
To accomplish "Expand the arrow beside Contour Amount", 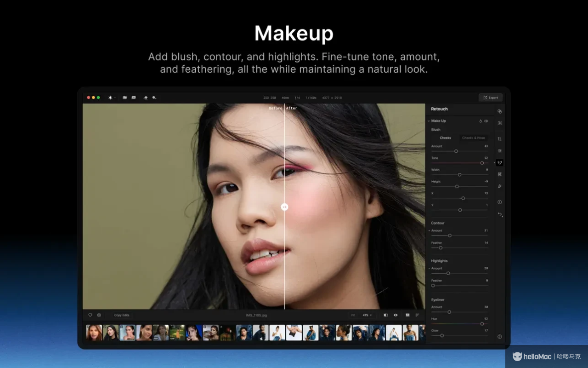I will tap(429, 230).
